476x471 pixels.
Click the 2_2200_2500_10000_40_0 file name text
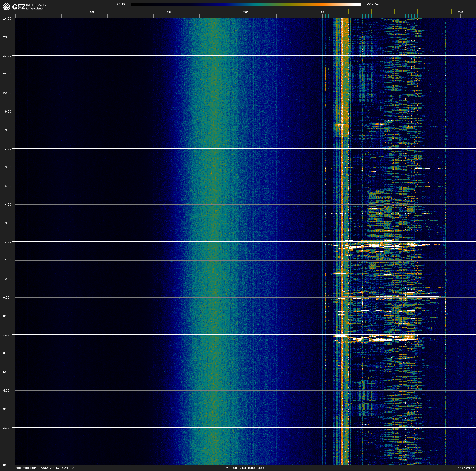[246, 468]
